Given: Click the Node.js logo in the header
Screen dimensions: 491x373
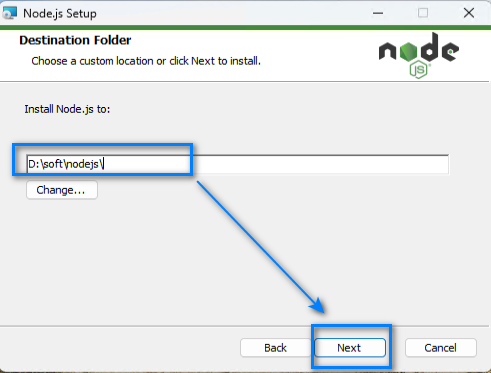Looking at the screenshot, I should (419, 55).
